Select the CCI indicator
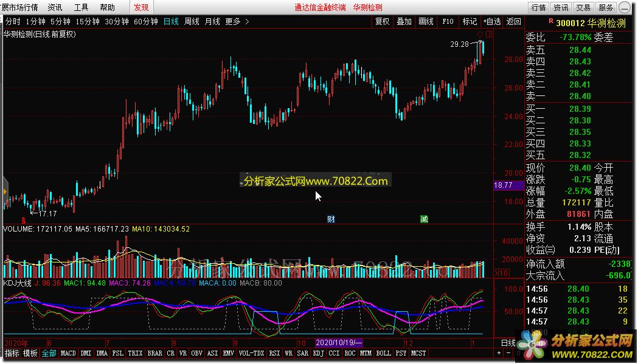 point(334,353)
